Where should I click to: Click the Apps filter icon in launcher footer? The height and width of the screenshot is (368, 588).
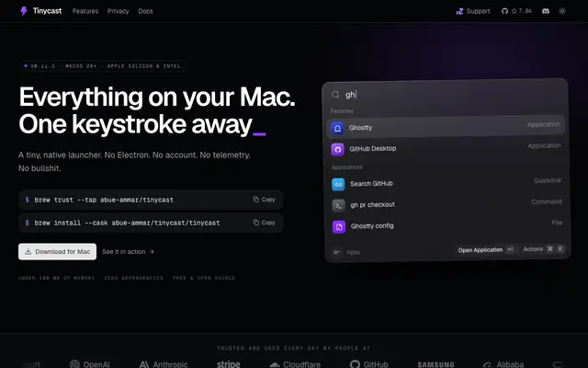pyautogui.click(x=336, y=252)
